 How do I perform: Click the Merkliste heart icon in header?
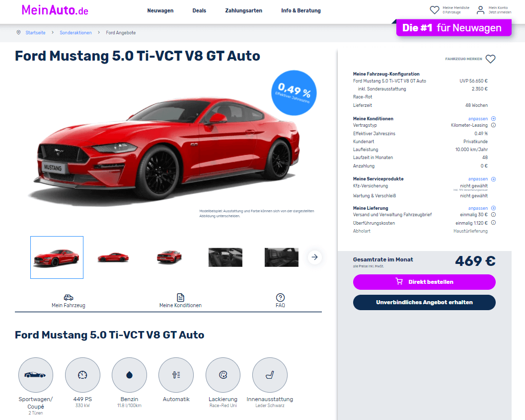(x=434, y=10)
